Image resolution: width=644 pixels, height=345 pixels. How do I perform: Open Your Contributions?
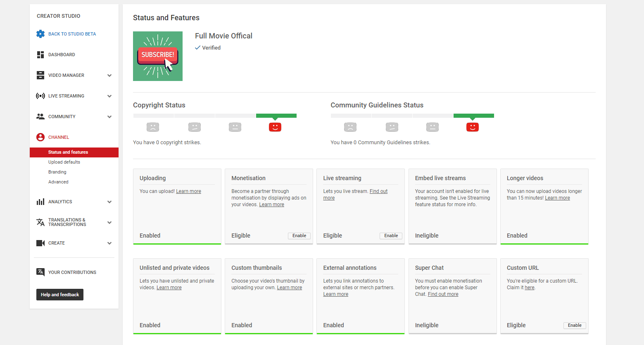click(x=72, y=272)
